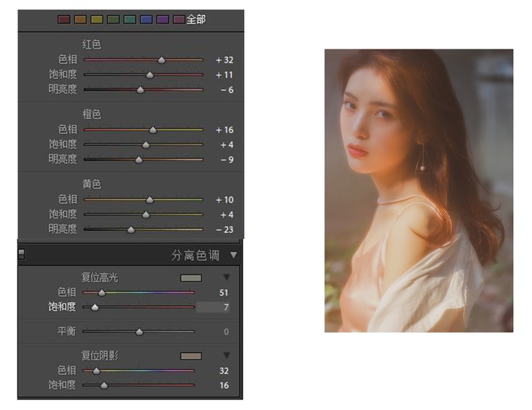Click the balance value 0

226,332
